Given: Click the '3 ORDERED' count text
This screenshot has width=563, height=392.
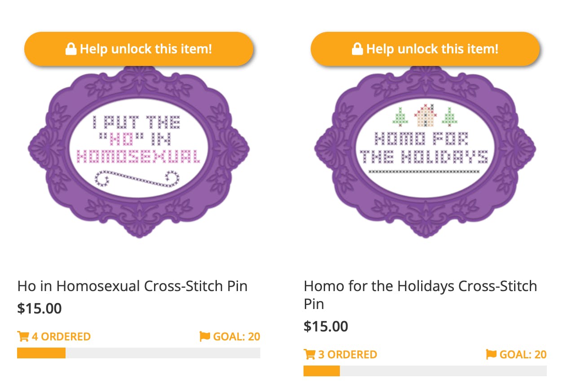Looking at the screenshot, I should 347,354.
